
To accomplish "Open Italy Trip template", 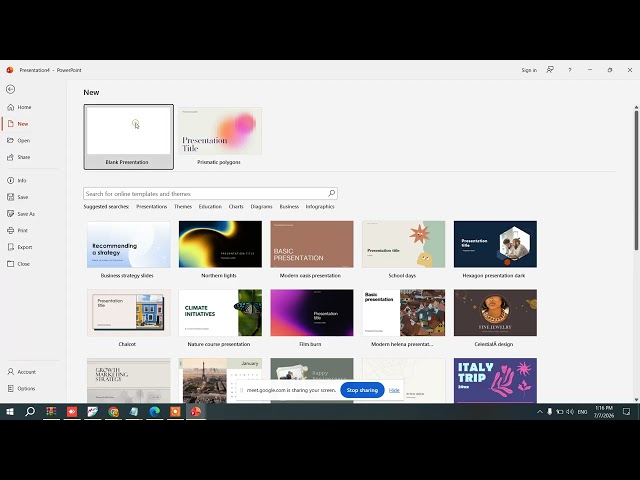I will tap(495, 380).
